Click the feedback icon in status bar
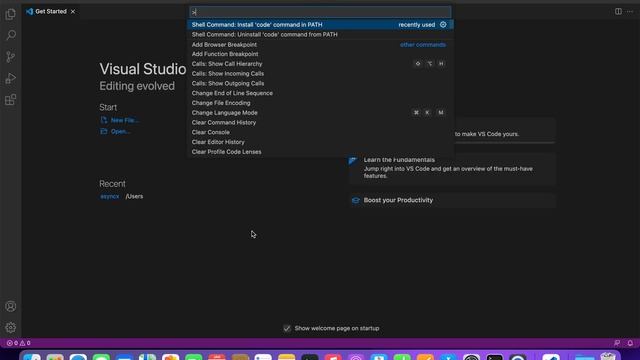The image size is (640, 360). click(x=617, y=343)
